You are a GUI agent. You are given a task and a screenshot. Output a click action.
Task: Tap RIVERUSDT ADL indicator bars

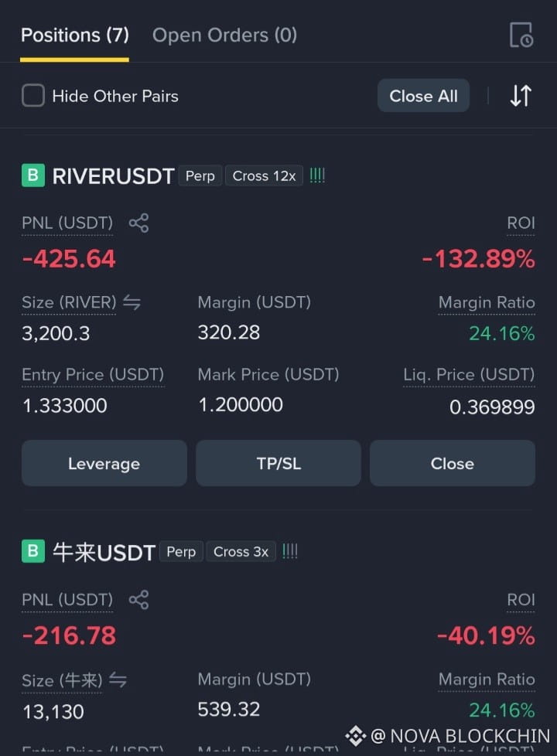[317, 175]
